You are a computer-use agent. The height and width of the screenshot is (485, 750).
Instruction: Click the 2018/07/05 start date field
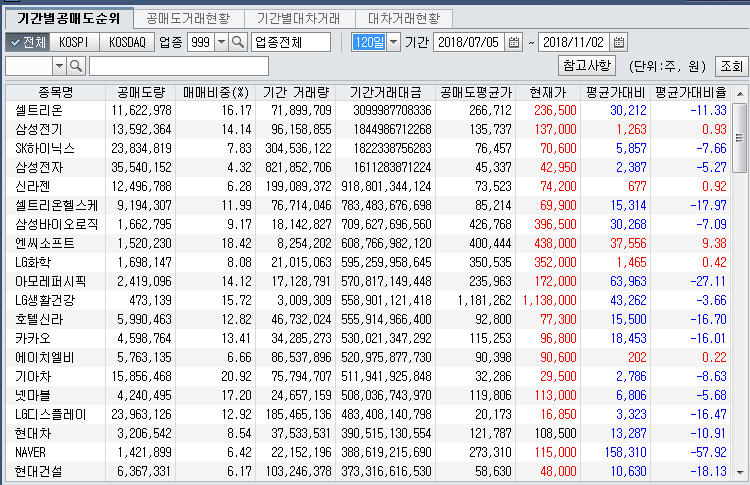coord(468,42)
